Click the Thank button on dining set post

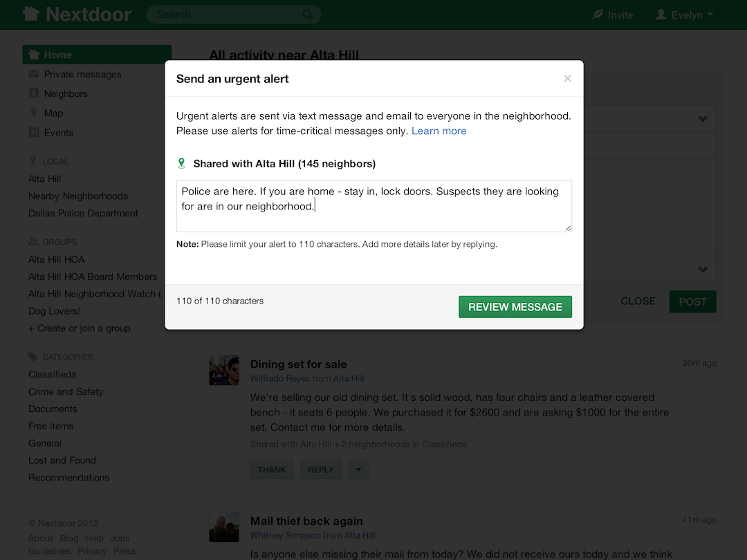[272, 470]
